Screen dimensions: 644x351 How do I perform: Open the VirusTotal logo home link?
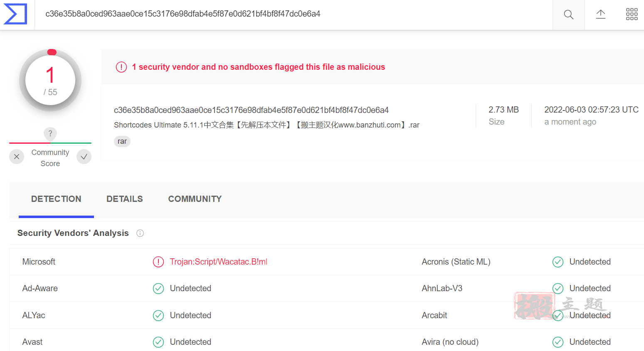click(15, 14)
